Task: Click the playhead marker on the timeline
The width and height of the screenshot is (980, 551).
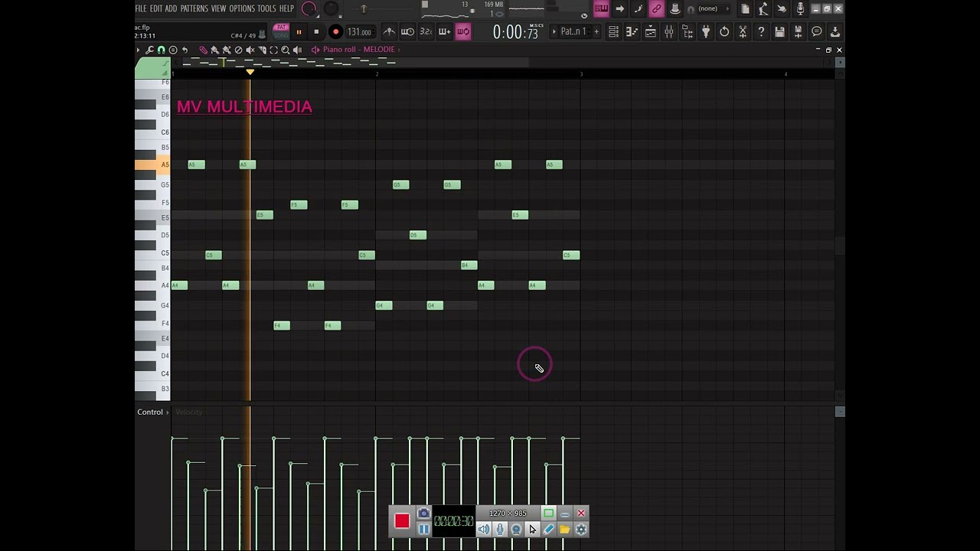Action: (250, 72)
